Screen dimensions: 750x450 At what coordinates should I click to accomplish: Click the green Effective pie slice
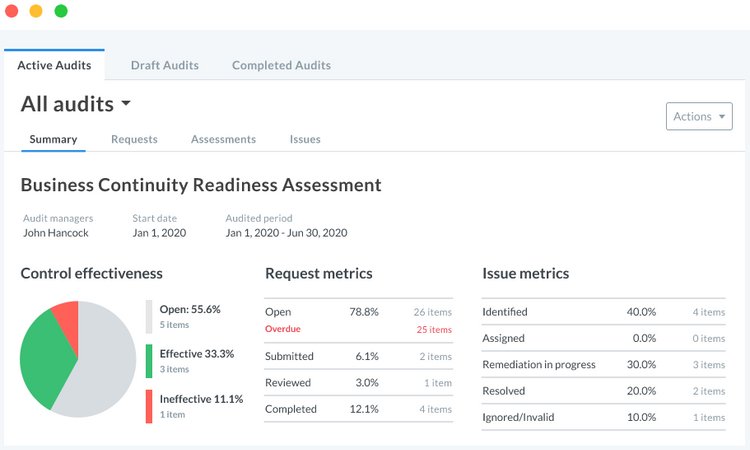45,359
